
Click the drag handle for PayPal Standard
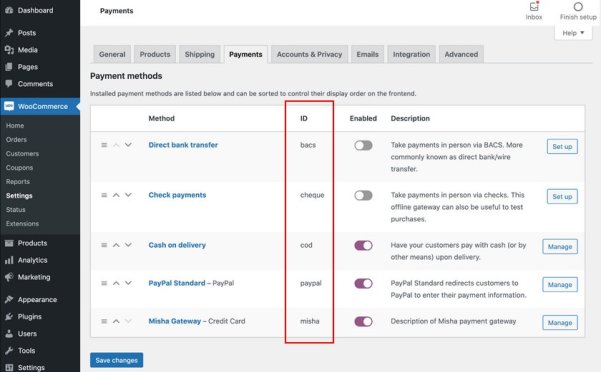pos(104,283)
